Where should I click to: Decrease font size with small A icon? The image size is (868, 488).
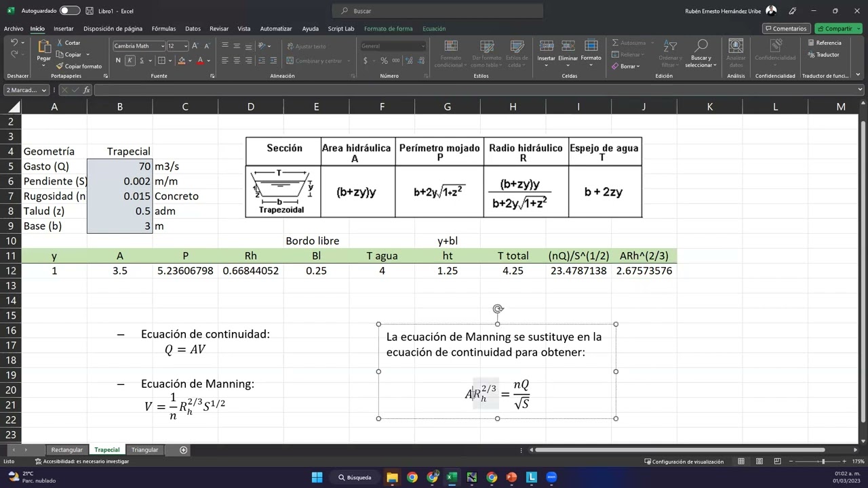click(207, 46)
